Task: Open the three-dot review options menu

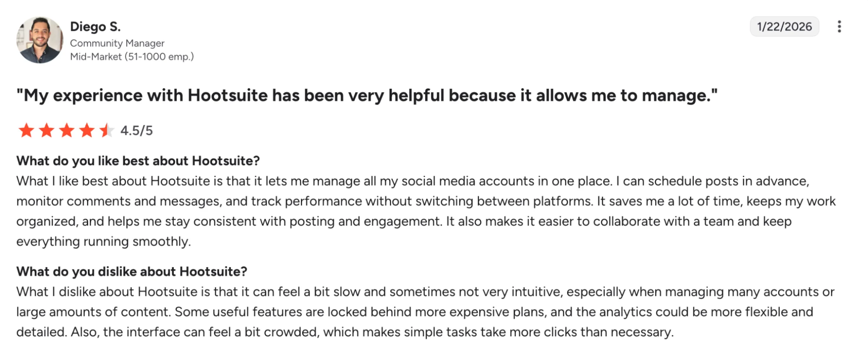Action: (x=838, y=27)
